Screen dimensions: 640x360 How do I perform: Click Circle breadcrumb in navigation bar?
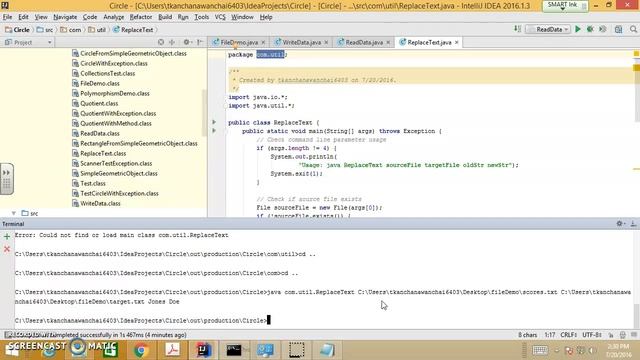point(17,30)
